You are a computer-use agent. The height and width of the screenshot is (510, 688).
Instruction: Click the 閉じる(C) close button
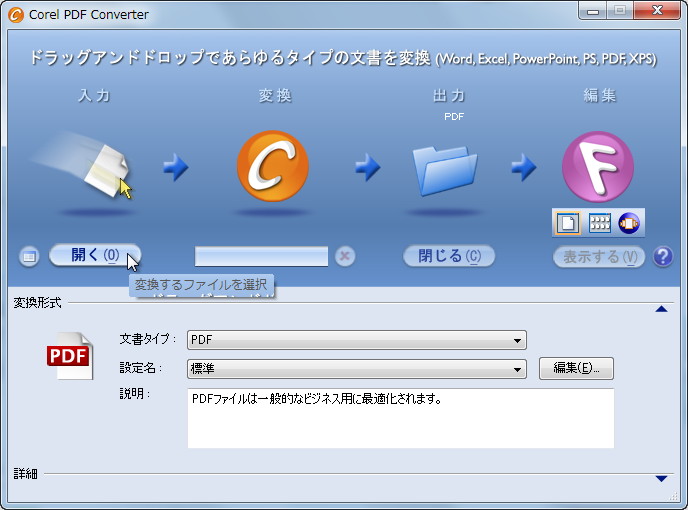pos(449,256)
